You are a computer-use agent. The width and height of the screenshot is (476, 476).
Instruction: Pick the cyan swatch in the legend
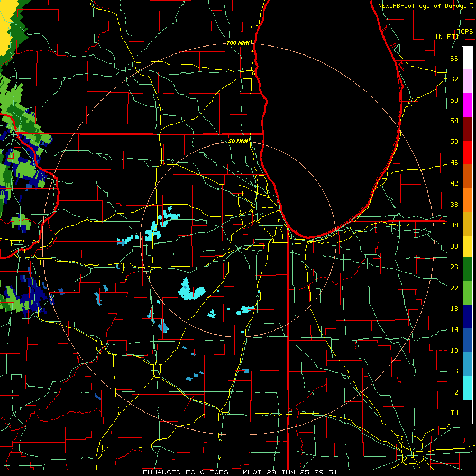coord(467,388)
